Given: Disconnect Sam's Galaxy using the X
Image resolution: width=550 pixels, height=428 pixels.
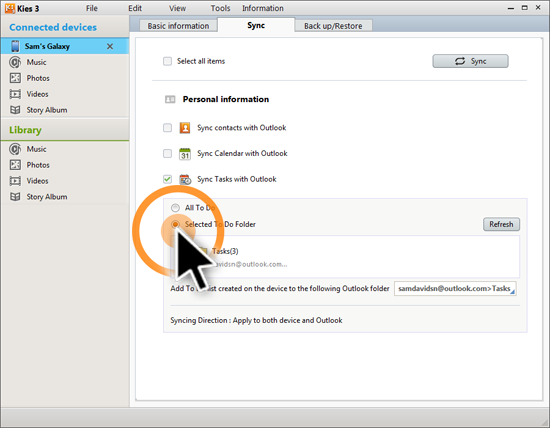Looking at the screenshot, I should [x=110, y=46].
